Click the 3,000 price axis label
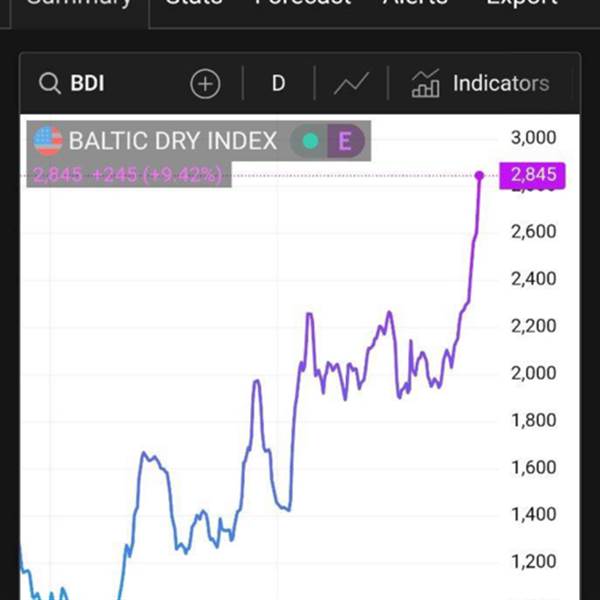The height and width of the screenshot is (600, 600). (532, 137)
